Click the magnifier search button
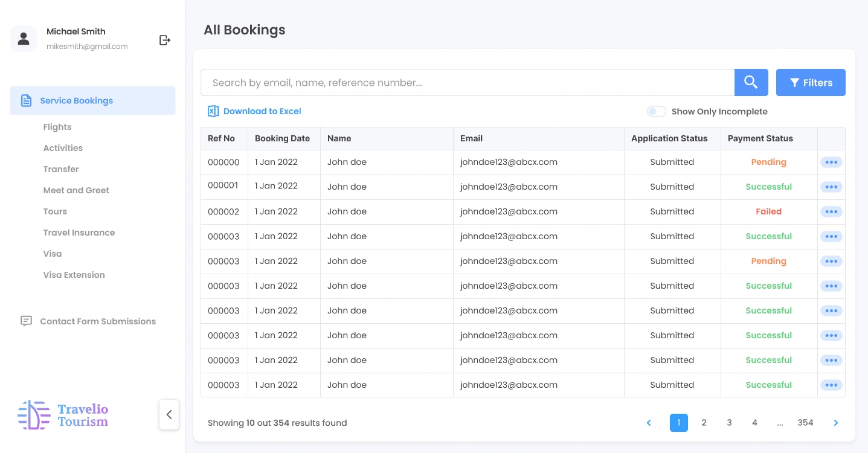Image resolution: width=868 pixels, height=453 pixels. tap(751, 83)
